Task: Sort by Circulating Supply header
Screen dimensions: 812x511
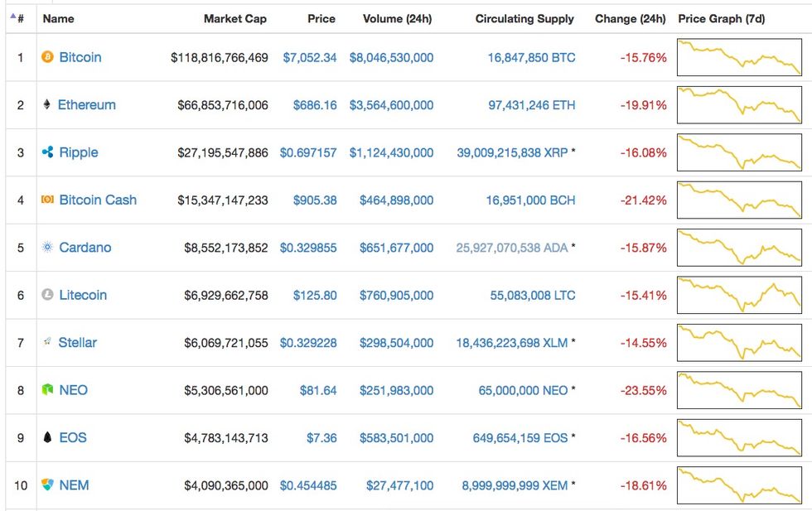Action: tap(524, 18)
